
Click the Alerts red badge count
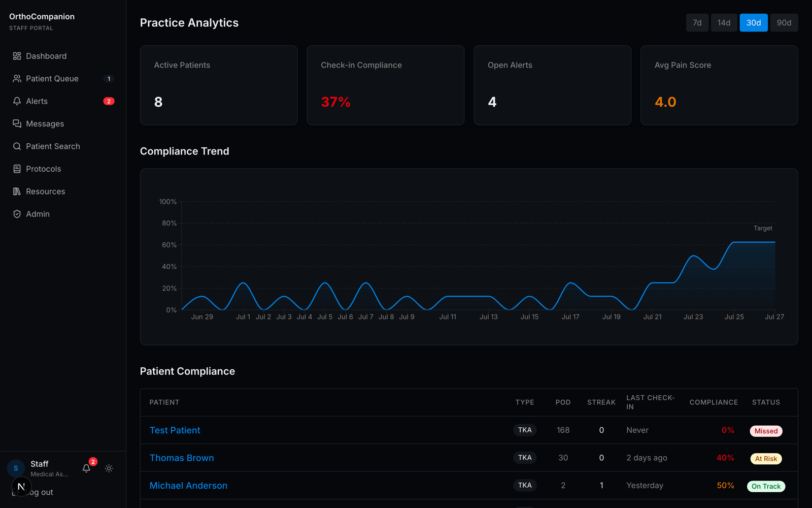tap(109, 101)
